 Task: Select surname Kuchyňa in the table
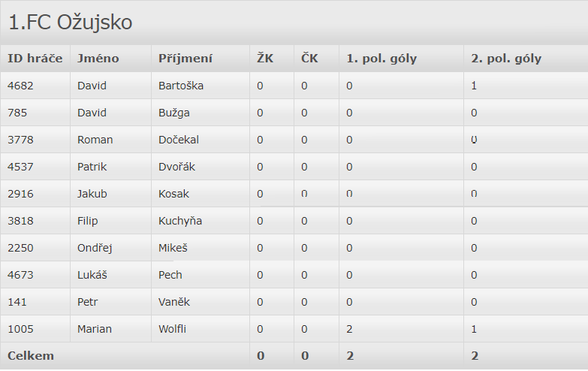[180, 221]
